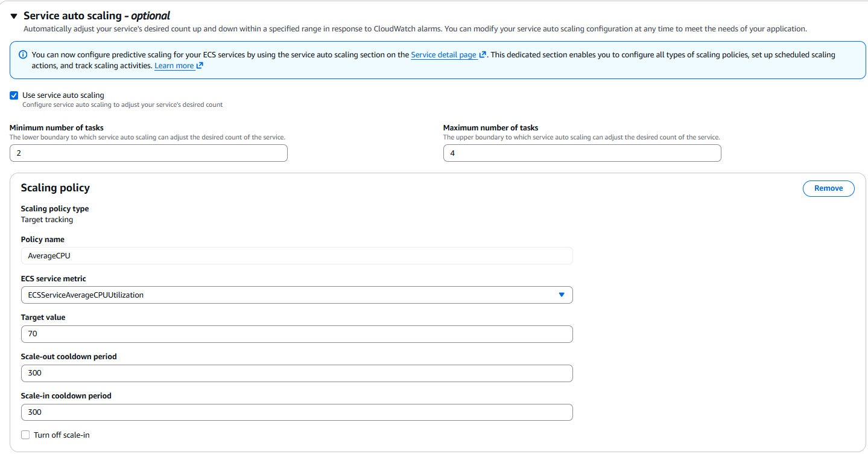868x460 pixels.
Task: Open the Service detail page link
Action: [x=444, y=55]
